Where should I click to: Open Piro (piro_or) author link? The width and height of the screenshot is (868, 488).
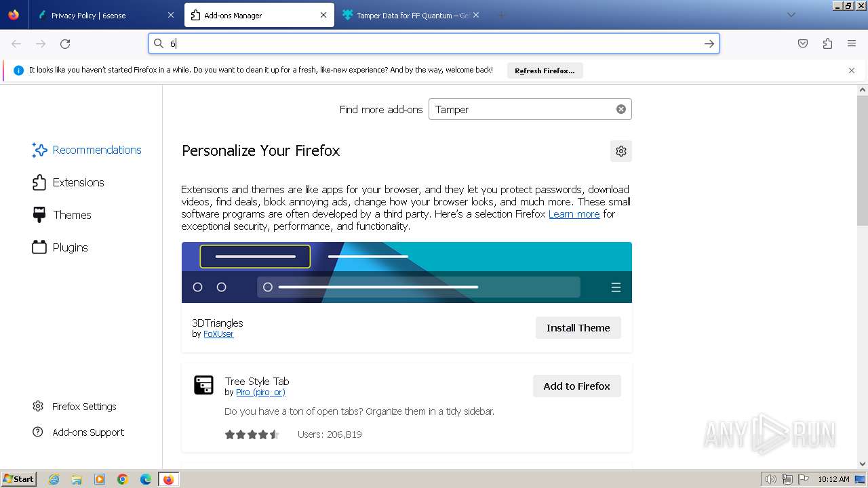pos(260,392)
